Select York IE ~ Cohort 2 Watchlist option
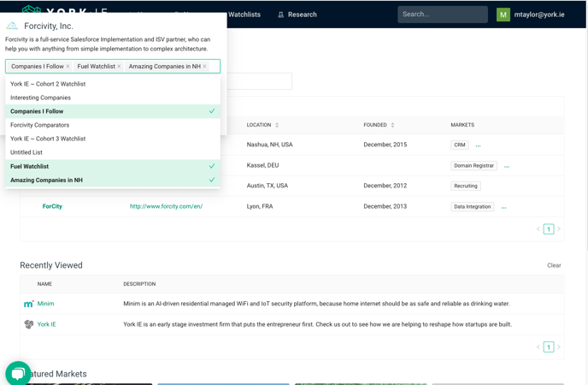 [113, 84]
